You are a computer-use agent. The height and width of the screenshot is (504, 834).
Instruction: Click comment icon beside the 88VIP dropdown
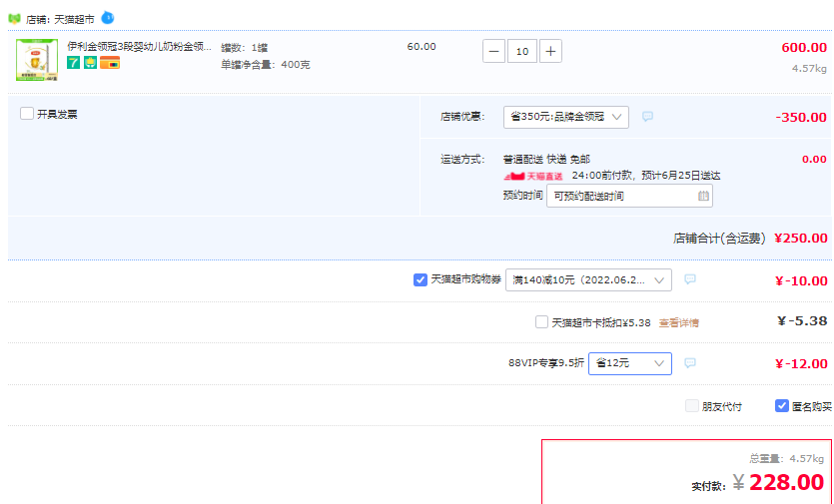690,363
